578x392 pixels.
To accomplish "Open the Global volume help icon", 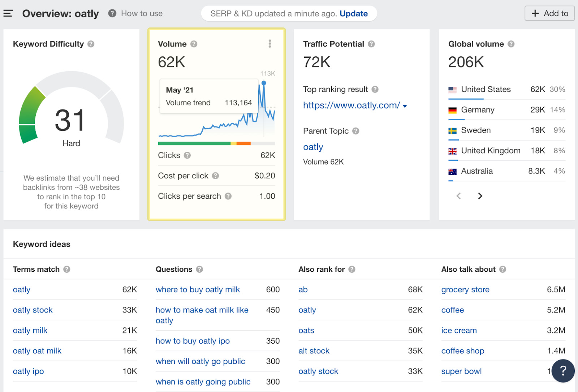I will (511, 44).
